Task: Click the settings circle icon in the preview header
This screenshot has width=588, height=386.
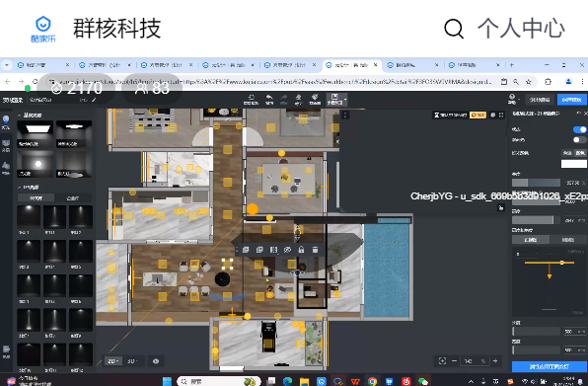Action: (x=492, y=115)
